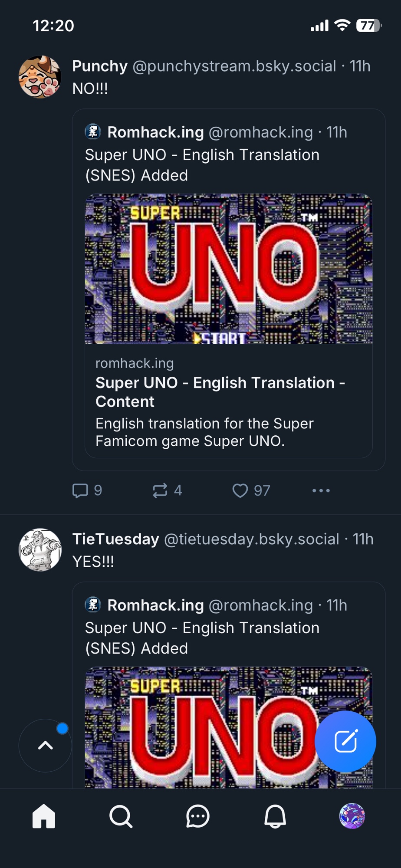The height and width of the screenshot is (868, 401).
Task: Open the Search tab
Action: (x=121, y=816)
